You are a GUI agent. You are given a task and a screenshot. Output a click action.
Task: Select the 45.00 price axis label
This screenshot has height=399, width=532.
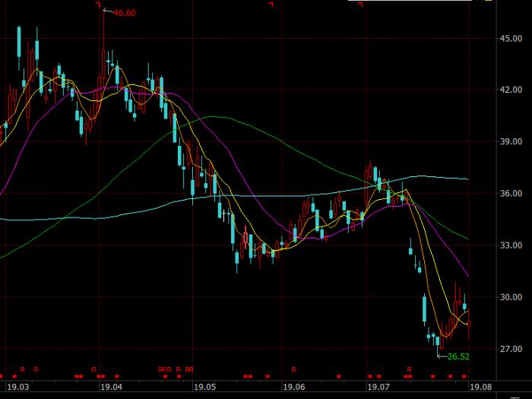[x=511, y=39]
